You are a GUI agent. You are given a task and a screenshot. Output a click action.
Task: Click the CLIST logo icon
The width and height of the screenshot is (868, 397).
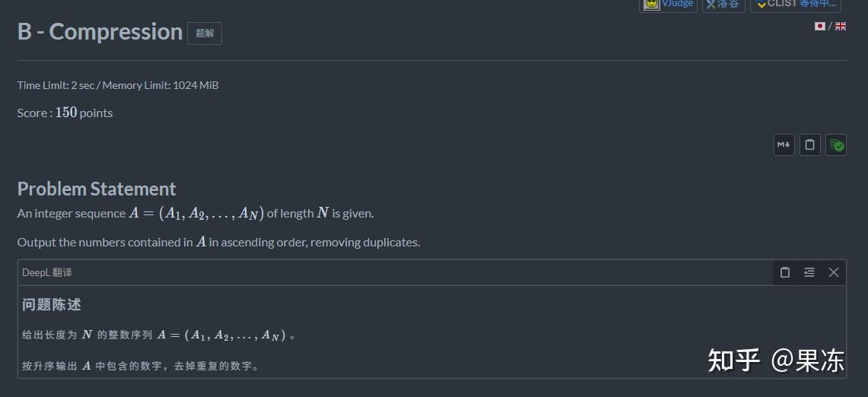(761, 4)
